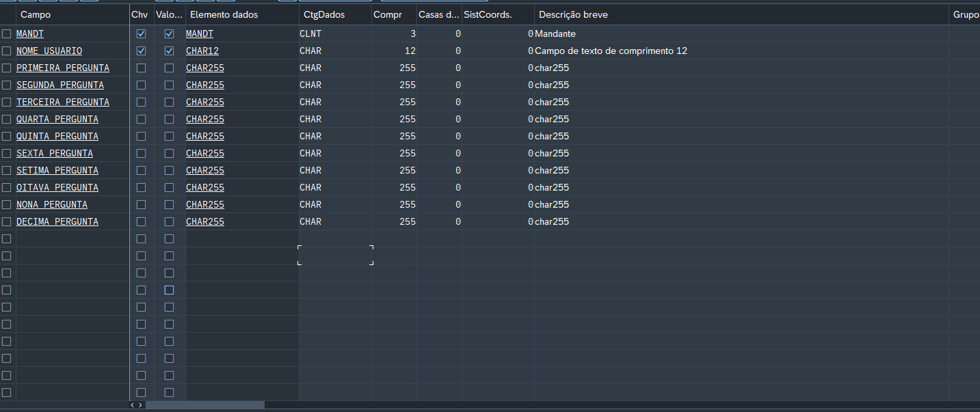This screenshot has height=412, width=980.
Task: Open the CHAR12 data element link
Action: tap(202, 51)
